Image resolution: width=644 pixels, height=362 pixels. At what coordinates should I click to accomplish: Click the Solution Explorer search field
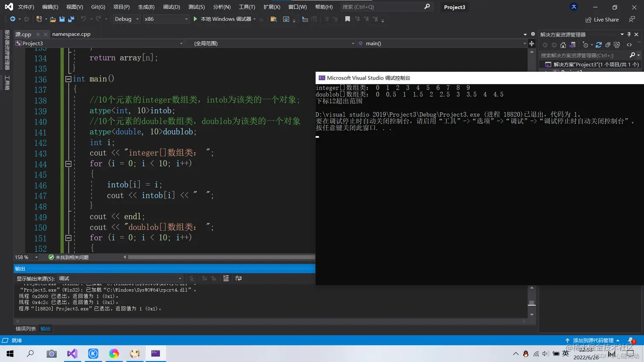pos(584,55)
